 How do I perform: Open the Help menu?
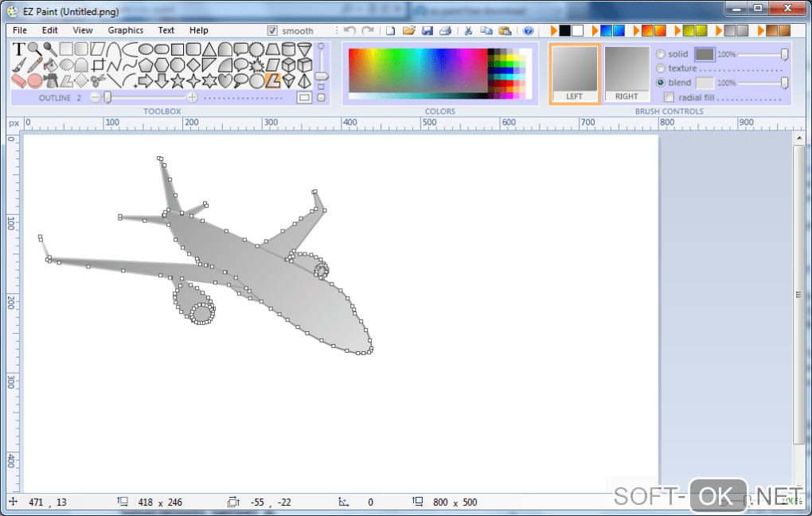(x=199, y=30)
